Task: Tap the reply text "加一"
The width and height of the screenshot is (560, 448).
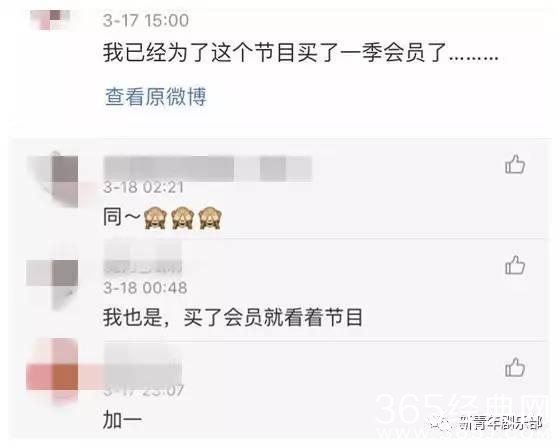Action: (x=122, y=420)
